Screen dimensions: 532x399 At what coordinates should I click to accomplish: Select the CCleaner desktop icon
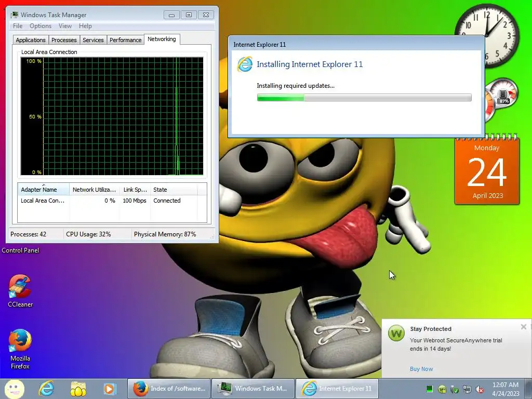tap(20, 291)
